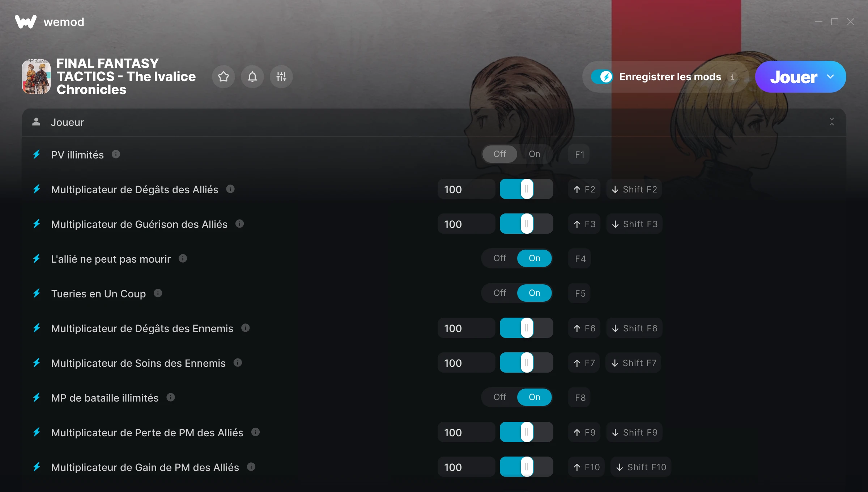This screenshot has height=492, width=868.
Task: Open info icon next to Enregistrer les mods
Action: (732, 77)
